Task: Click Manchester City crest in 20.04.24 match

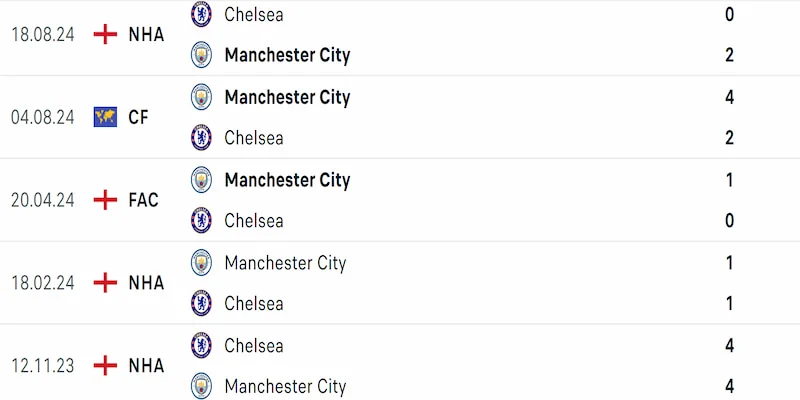Action: point(202,180)
